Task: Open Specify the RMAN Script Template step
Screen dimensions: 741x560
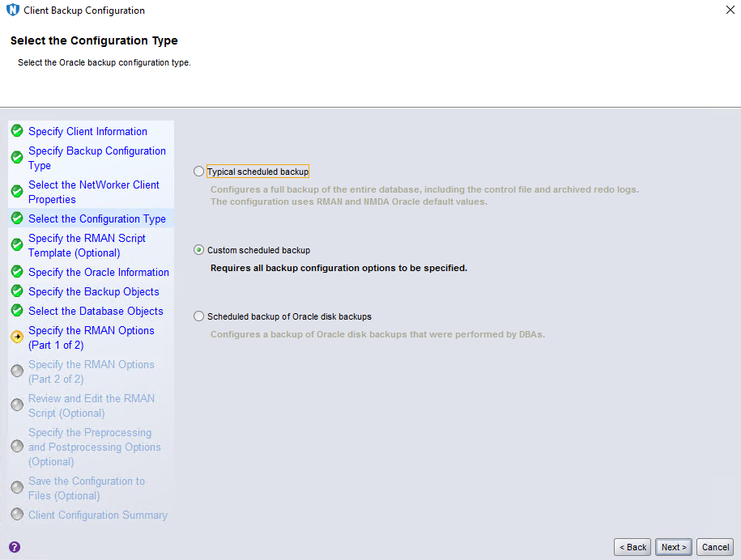Action: [x=87, y=245]
